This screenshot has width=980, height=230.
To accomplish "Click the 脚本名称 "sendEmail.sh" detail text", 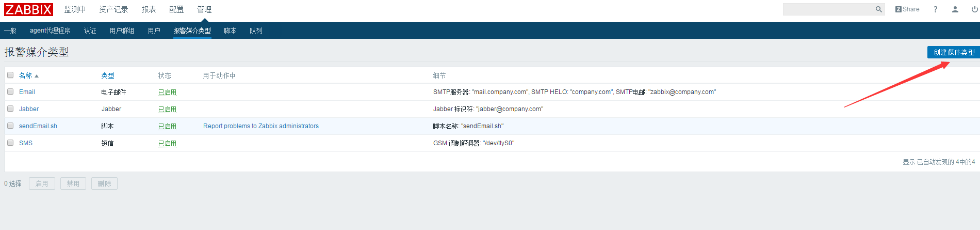I will [x=468, y=126].
